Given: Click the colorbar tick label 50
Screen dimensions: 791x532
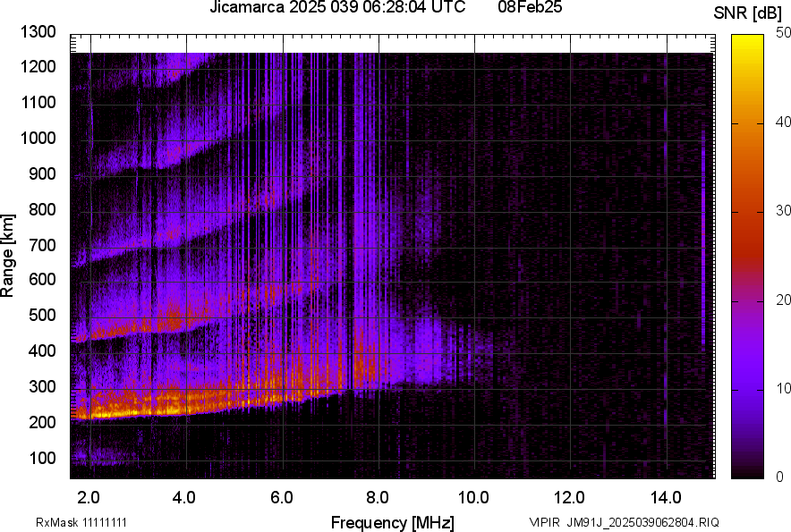Looking at the screenshot, I should tap(785, 32).
